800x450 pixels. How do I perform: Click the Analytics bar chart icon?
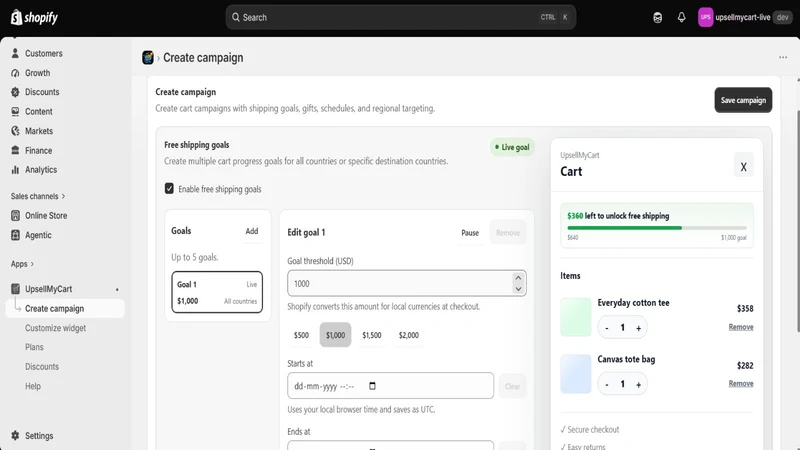click(15, 170)
